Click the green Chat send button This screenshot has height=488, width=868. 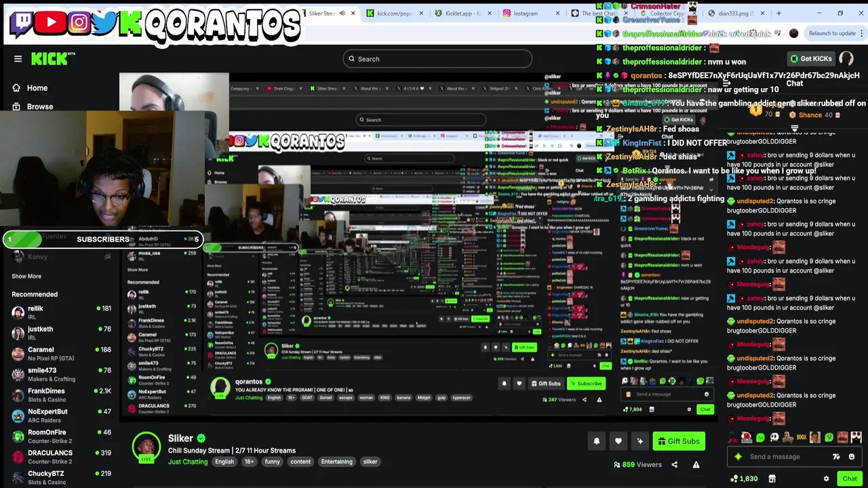(850, 479)
